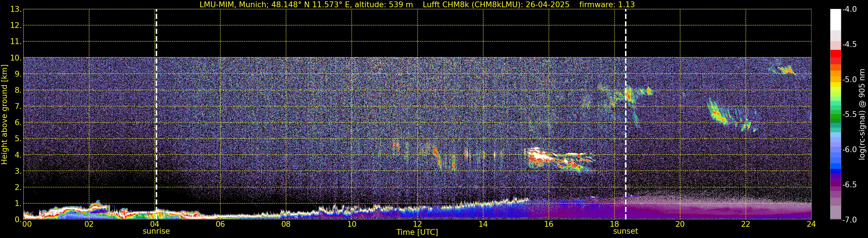Click the '02' time axis tick label

(x=89, y=224)
